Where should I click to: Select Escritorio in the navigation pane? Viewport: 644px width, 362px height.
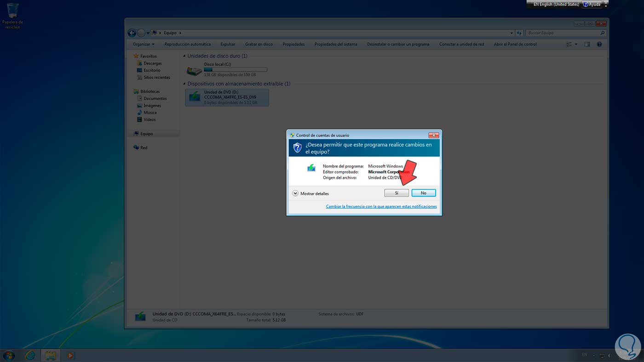click(149, 70)
